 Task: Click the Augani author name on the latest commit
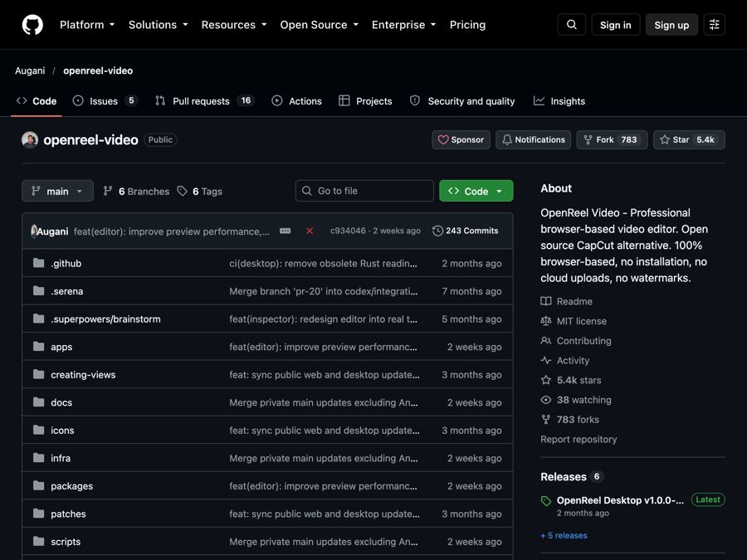[x=52, y=231]
